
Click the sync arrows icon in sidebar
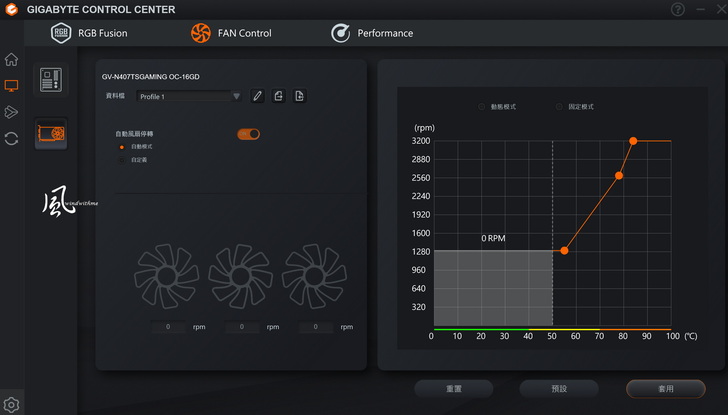pos(11,139)
